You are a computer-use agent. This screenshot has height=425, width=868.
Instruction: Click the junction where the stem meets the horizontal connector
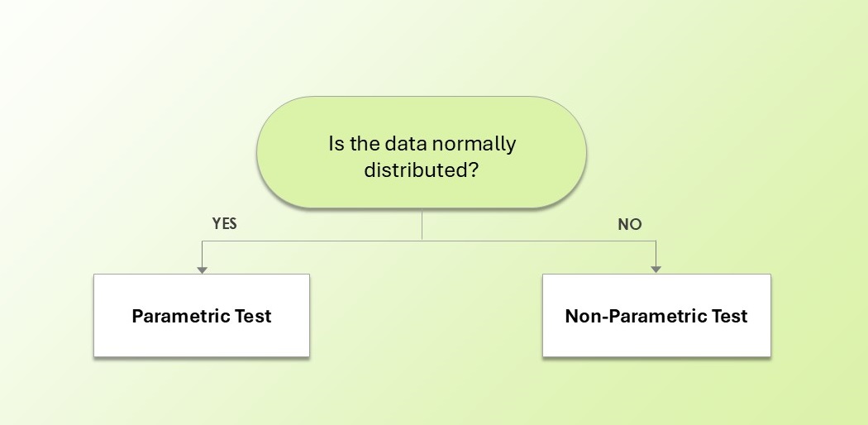point(422,241)
